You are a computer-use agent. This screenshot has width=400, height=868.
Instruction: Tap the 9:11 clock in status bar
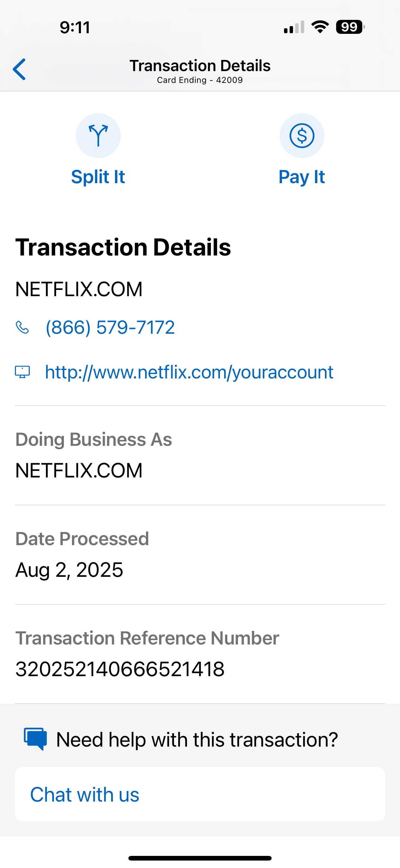click(75, 27)
